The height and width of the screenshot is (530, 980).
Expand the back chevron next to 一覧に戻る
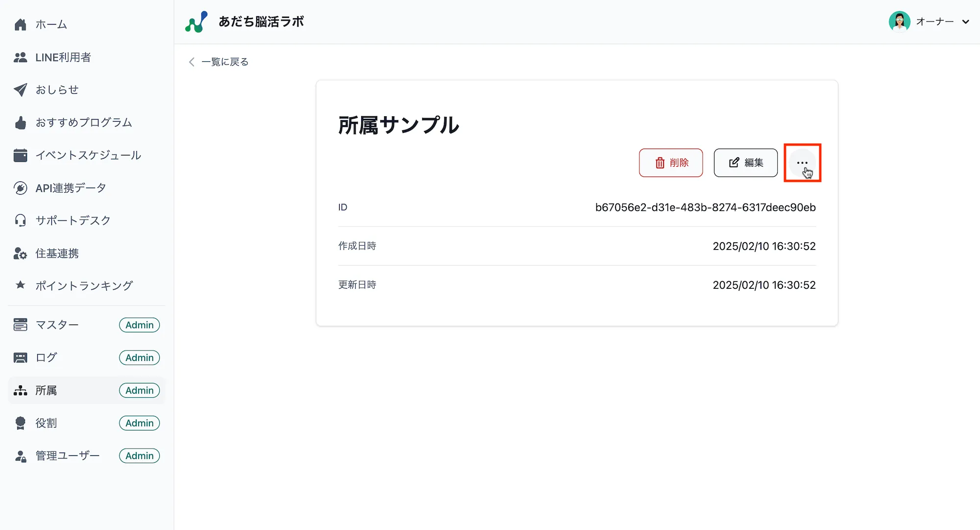[191, 62]
